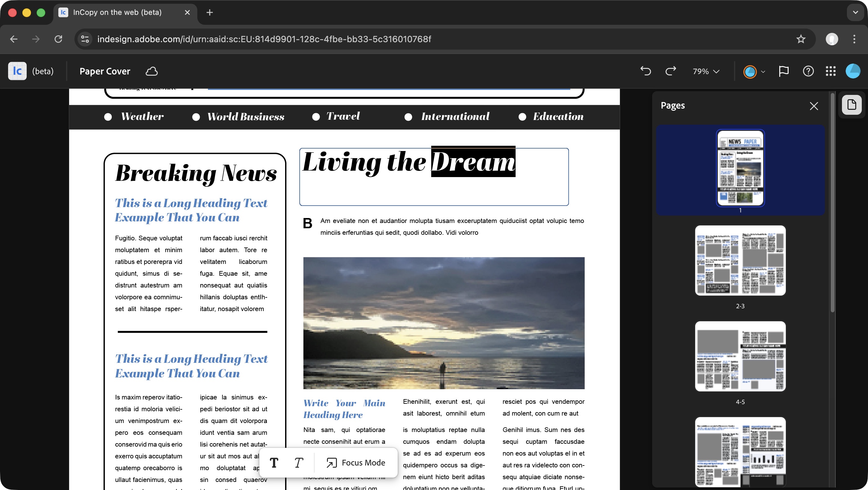Open the Chrome three-dot menu
This screenshot has height=490, width=868.
tap(854, 39)
